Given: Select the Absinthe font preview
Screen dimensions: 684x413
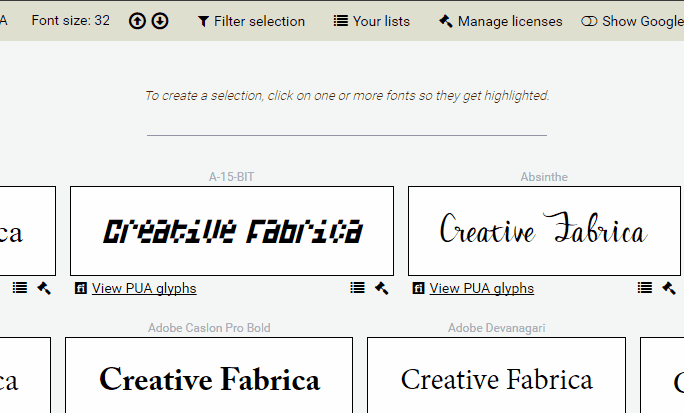Looking at the screenshot, I should tap(543, 231).
